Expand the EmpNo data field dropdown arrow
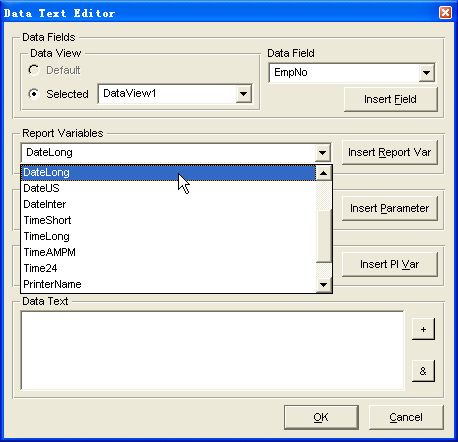This screenshot has width=458, height=442. pos(426,73)
